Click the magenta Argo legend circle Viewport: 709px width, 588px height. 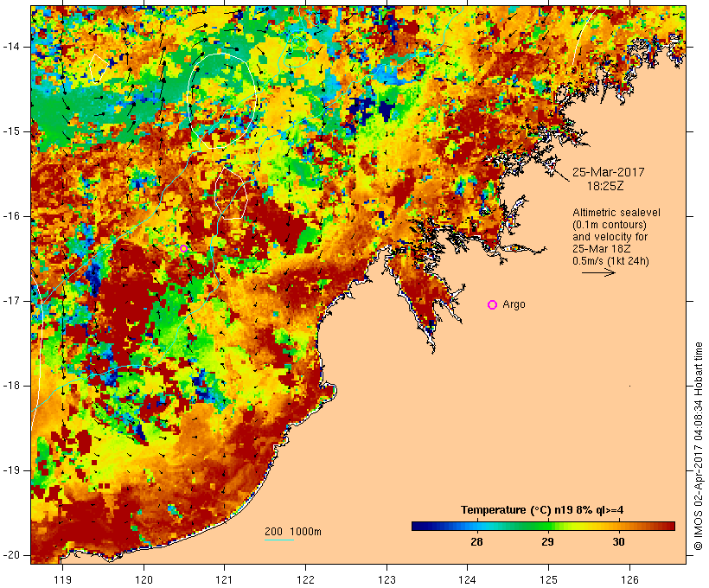[493, 305]
